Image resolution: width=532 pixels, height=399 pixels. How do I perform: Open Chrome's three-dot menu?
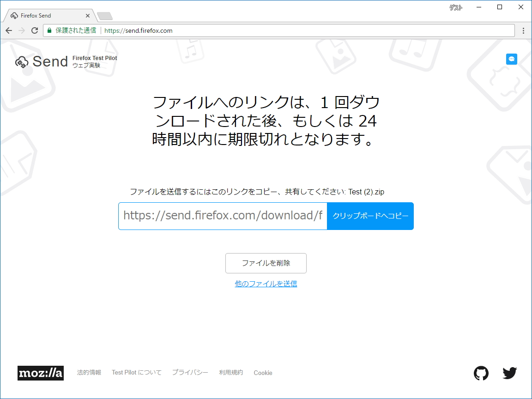pos(523,30)
